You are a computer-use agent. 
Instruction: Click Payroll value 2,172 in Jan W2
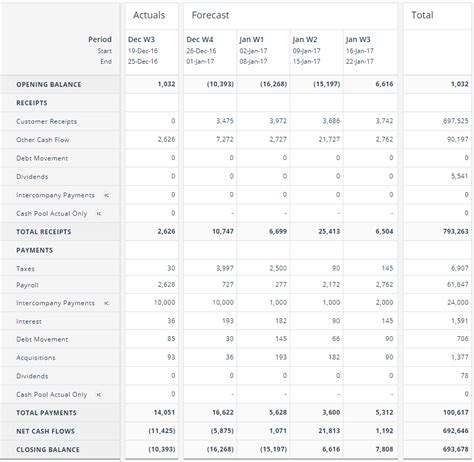[x=331, y=285]
